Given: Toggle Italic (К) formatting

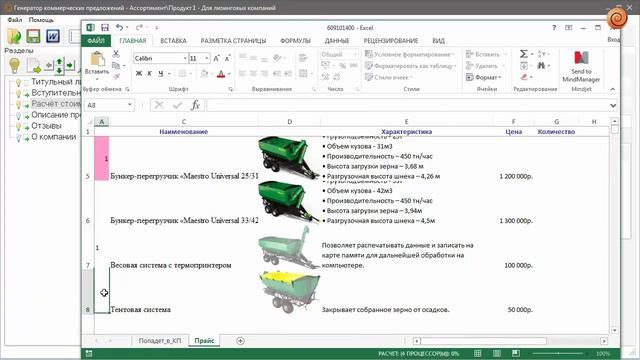Looking at the screenshot, I should [x=149, y=73].
